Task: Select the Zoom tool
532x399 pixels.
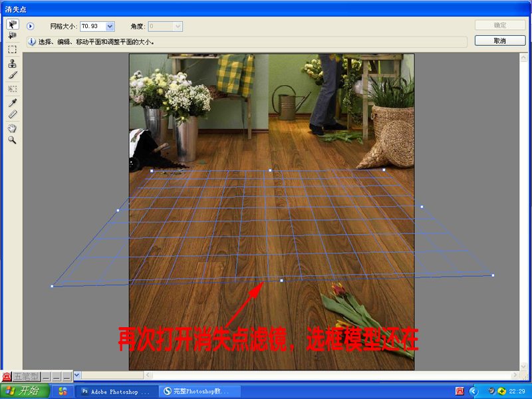Action: tap(12, 140)
